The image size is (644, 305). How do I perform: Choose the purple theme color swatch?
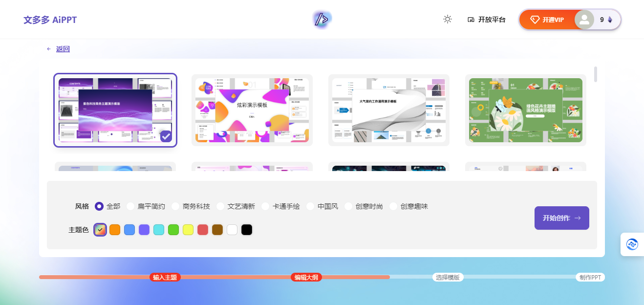coord(144,230)
